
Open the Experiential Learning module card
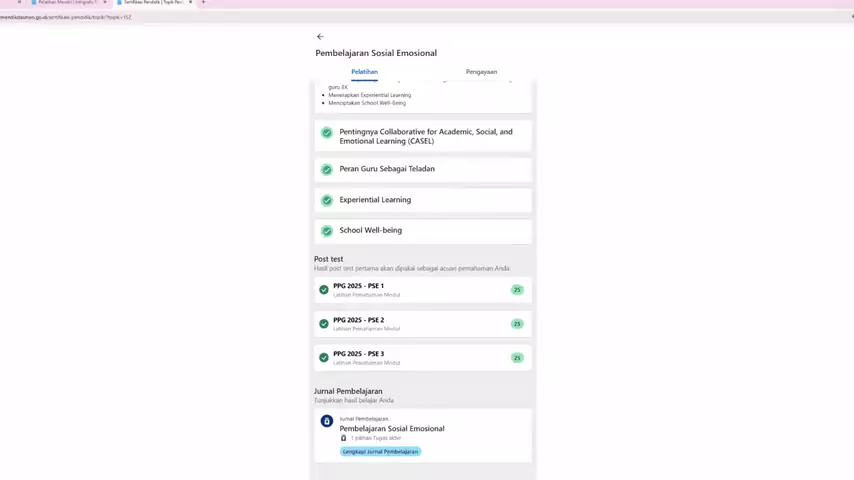click(x=423, y=200)
